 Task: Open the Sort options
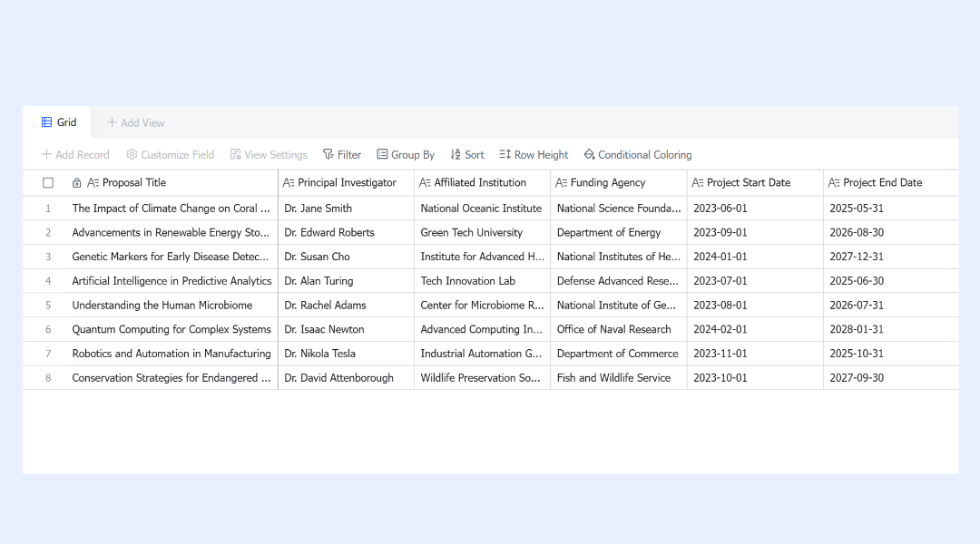point(467,154)
